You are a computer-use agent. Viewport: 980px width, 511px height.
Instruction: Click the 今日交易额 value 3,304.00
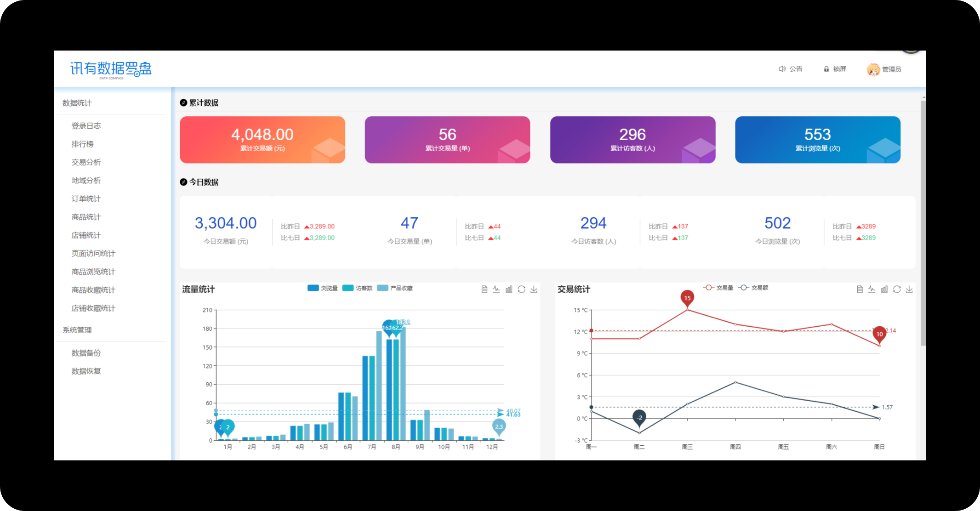[226, 223]
